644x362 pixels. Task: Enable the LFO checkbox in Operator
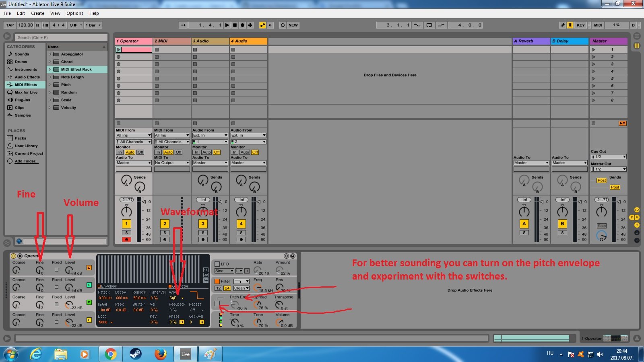pos(217,264)
